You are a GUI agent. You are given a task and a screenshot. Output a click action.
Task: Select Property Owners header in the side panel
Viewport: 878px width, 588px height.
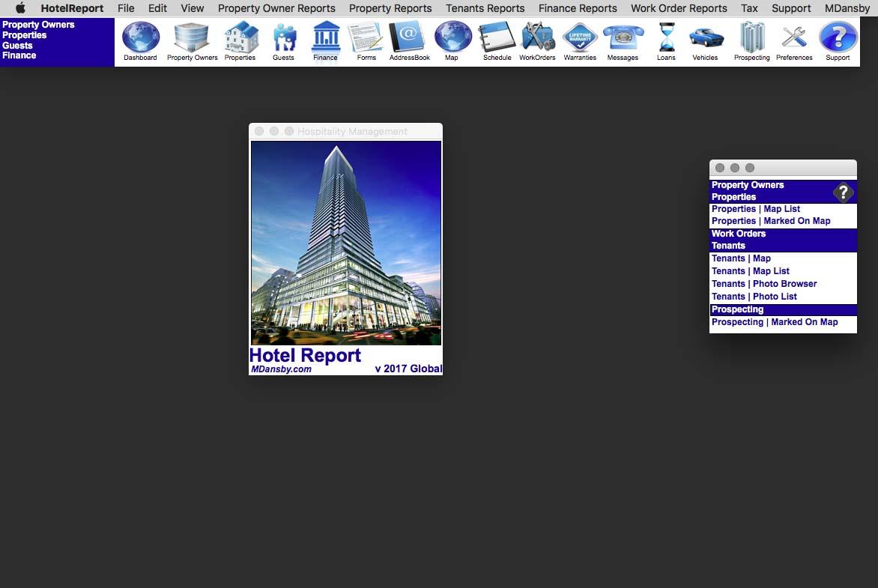(x=748, y=185)
